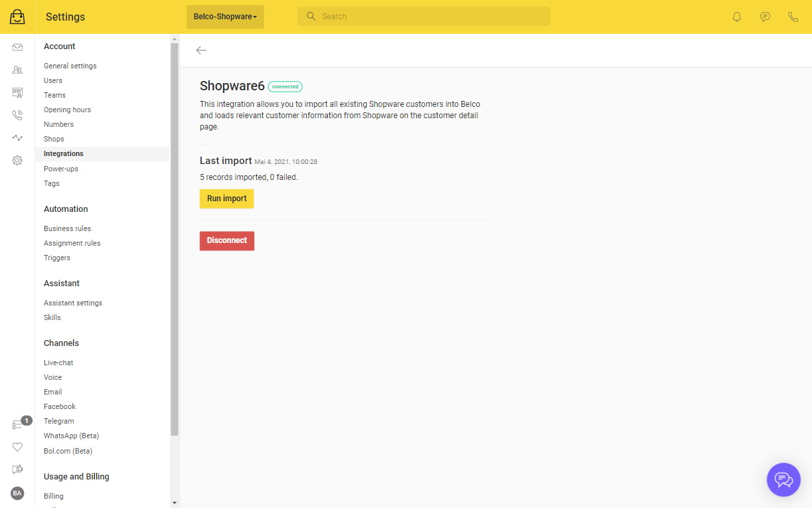Open the knowledge base window icon
This screenshot has height=508, width=812.
[x=17, y=92]
